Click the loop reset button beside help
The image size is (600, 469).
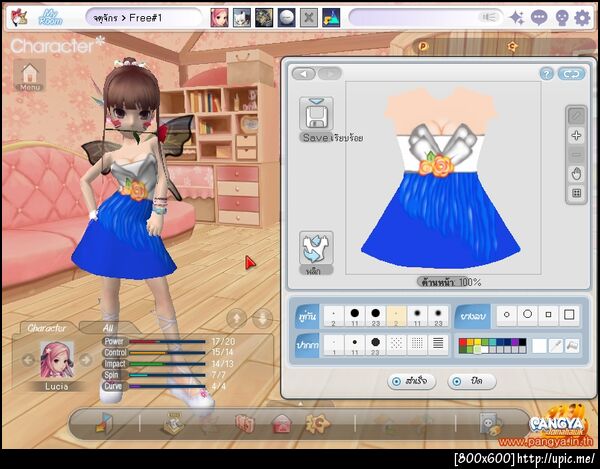[571, 74]
